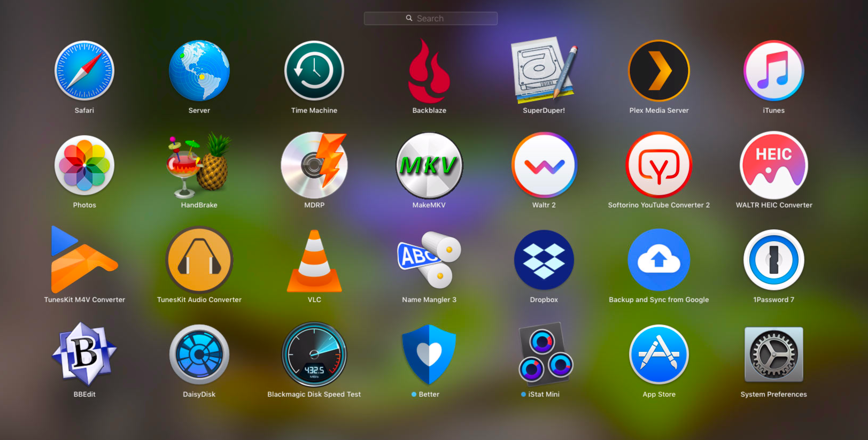Click the "Name Mangler 3" label
868x440 pixels.
point(429,300)
